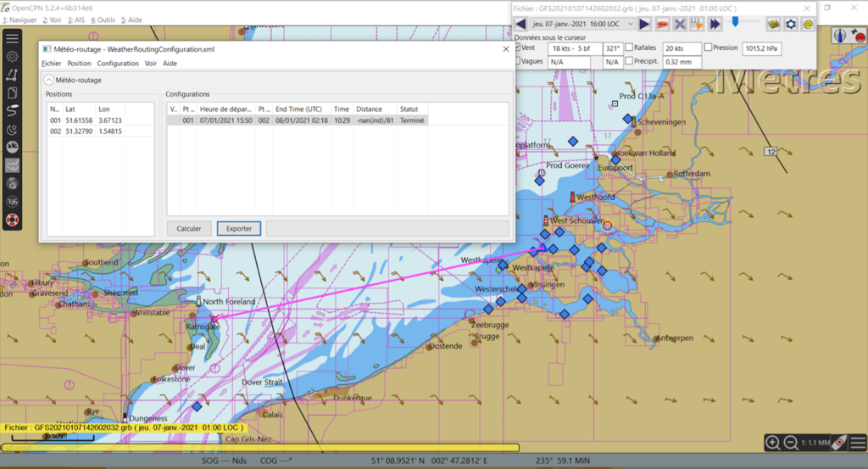Select position row 002 with lat 51.32790
Viewport: 868px width, 469px height.
click(100, 131)
